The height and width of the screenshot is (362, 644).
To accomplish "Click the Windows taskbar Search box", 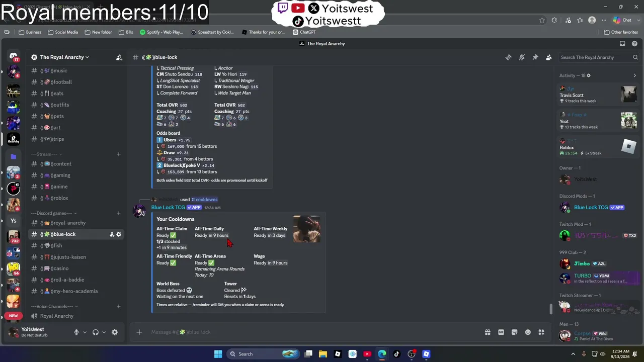I will coord(263,354).
